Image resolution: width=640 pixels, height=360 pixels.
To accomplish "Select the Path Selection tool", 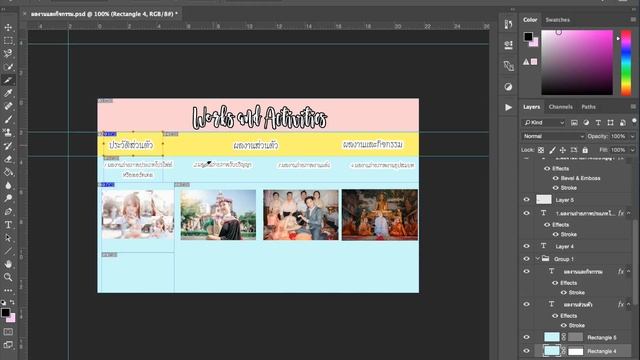I will point(8,238).
